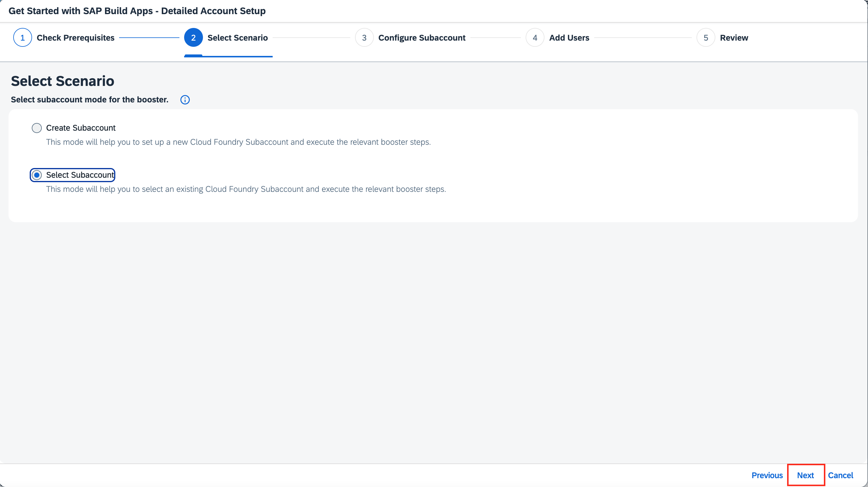Click the Select Subaccount description text
868x487 pixels.
[246, 189]
